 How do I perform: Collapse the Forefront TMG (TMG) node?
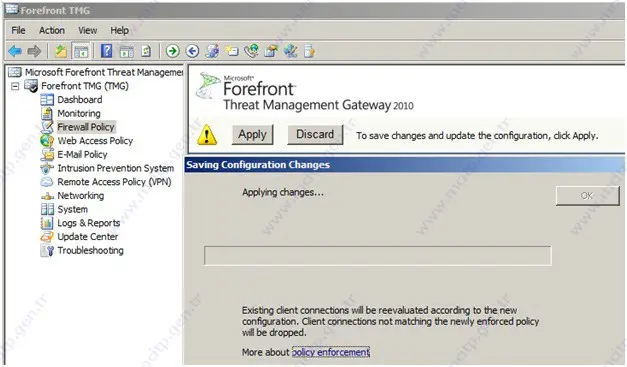tap(15, 86)
